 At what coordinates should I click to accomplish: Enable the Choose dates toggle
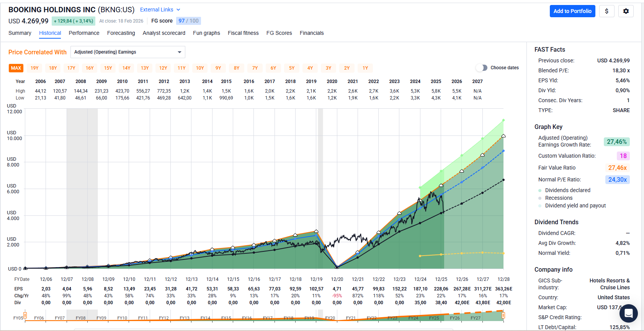482,68
